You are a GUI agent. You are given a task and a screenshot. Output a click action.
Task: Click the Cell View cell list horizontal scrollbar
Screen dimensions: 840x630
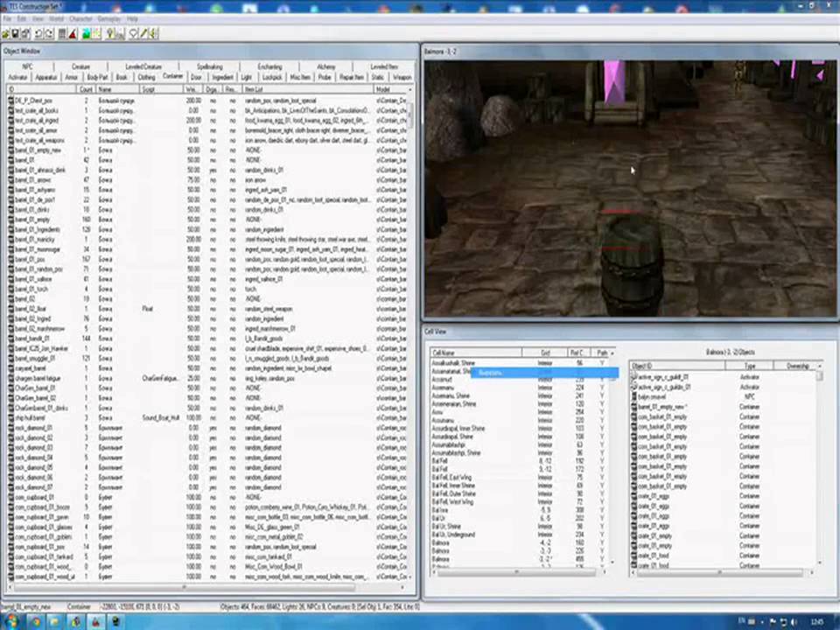(520, 572)
